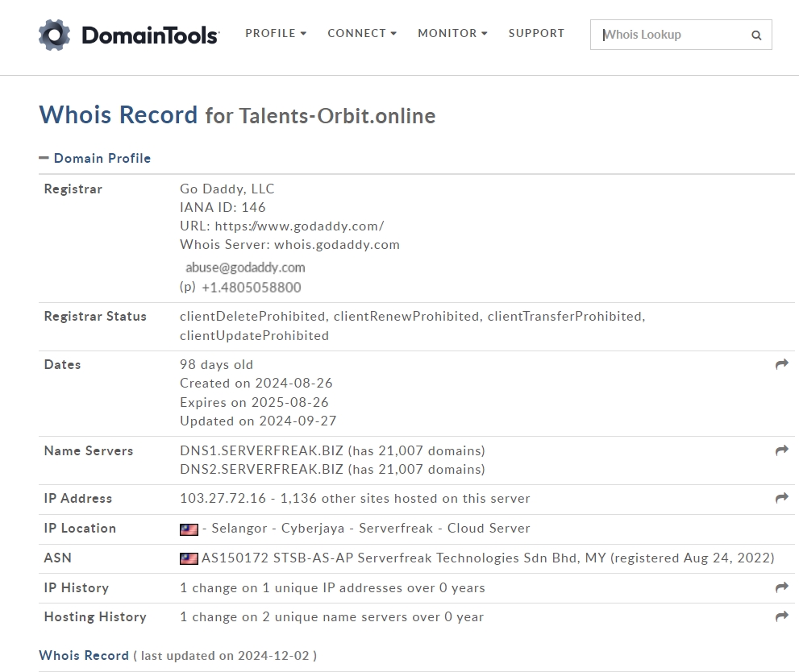Click the Expires on 2025-08-26 date
Viewport: 799px width, 672px height.
pyautogui.click(x=254, y=402)
